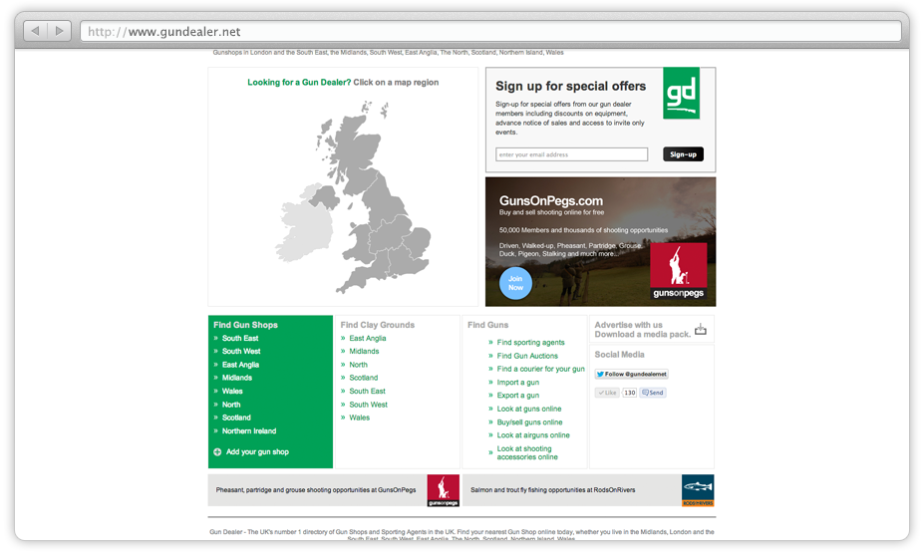This screenshot has width=924, height=560.
Task: Click the browser forward arrow button
Action: [59, 31]
